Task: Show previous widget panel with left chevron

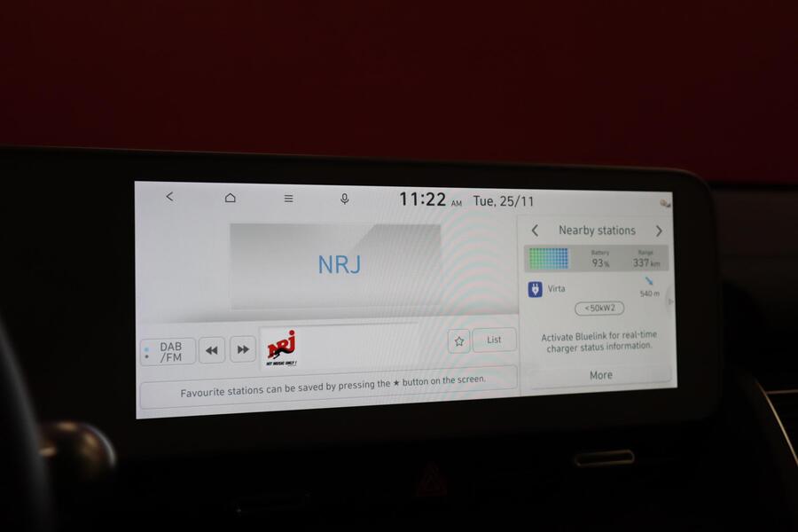Action: (x=535, y=231)
